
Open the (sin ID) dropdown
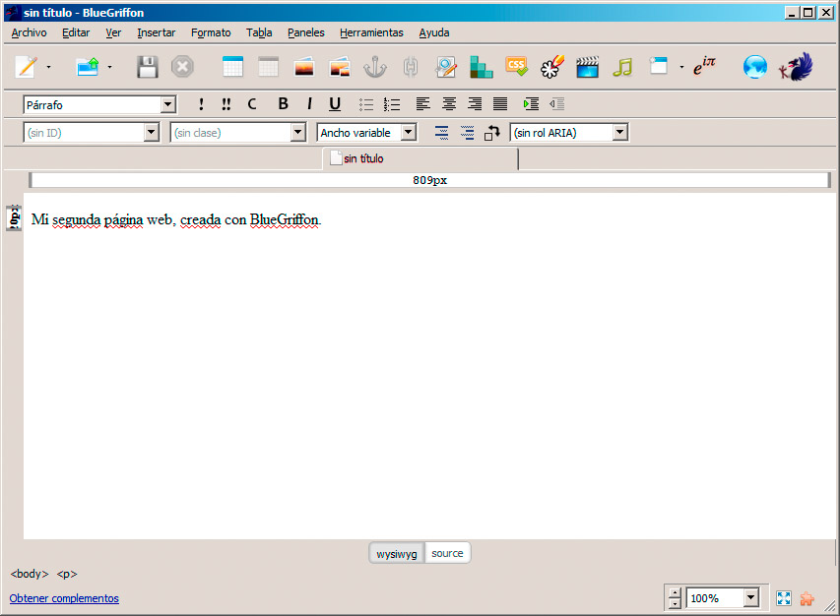click(92, 132)
